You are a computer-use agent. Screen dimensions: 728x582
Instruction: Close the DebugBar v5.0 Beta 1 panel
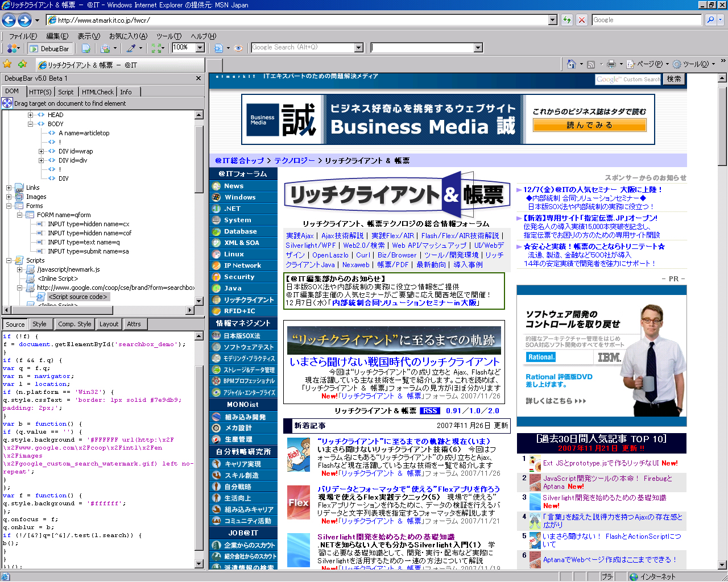198,78
